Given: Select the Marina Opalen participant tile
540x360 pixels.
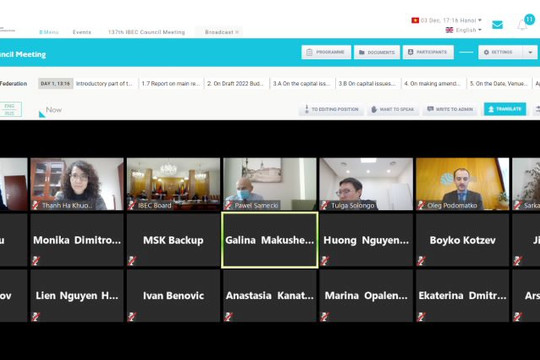Looking at the screenshot, I should [366, 296].
